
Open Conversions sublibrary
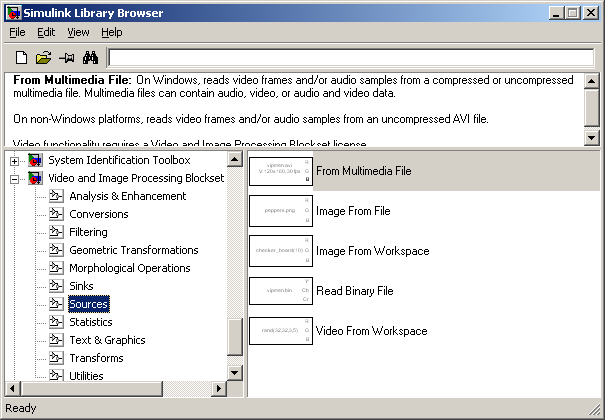point(99,214)
